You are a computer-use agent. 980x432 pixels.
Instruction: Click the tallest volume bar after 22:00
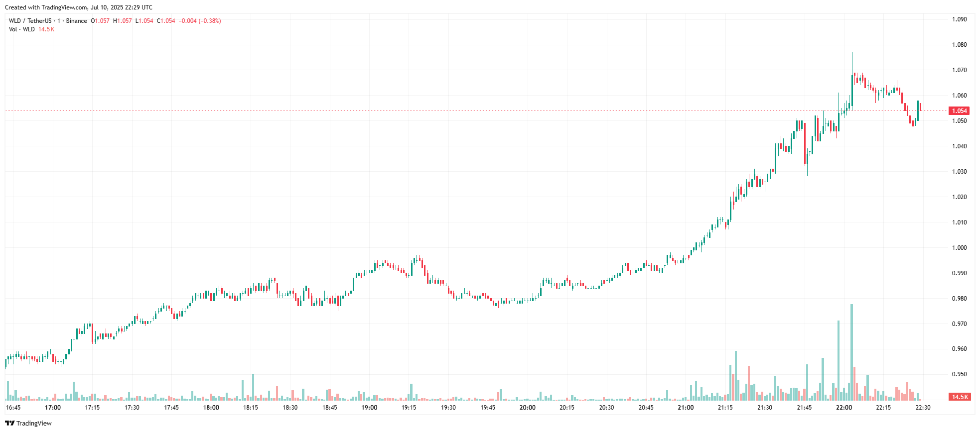(851, 353)
